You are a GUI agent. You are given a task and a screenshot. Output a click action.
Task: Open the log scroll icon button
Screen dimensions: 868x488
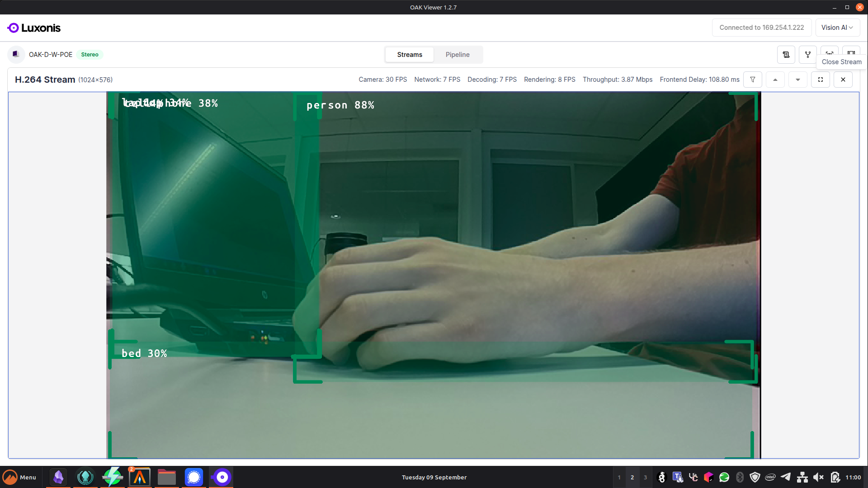(x=786, y=55)
